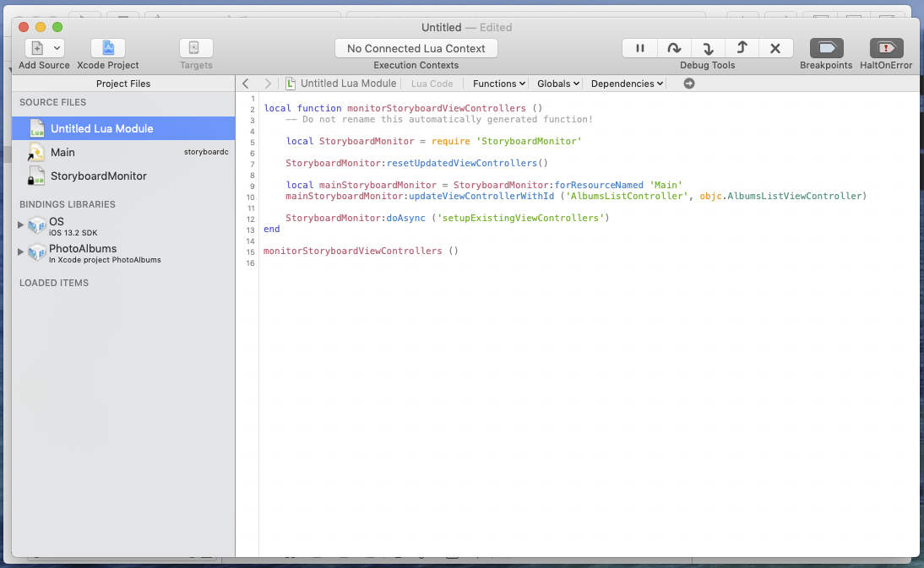The image size is (924, 568).
Task: Select the OS iOS 13.2 SDK library
Action: click(123, 226)
